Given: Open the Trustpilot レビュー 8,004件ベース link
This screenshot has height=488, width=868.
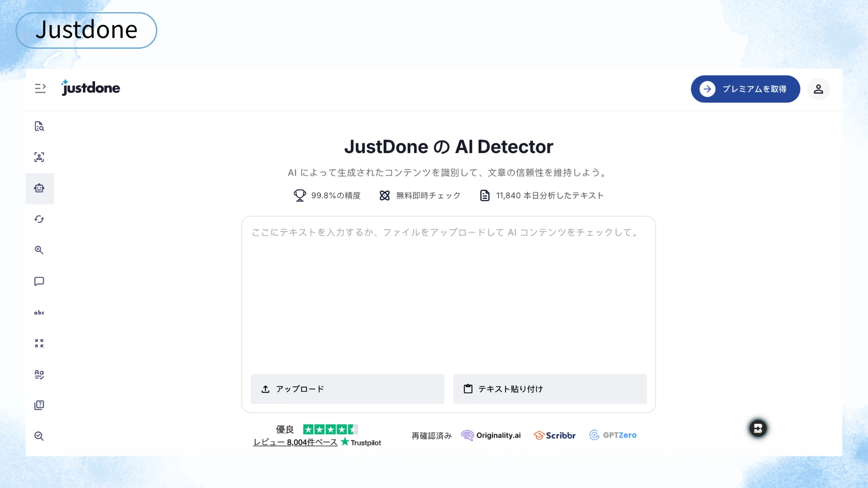Looking at the screenshot, I should point(295,442).
